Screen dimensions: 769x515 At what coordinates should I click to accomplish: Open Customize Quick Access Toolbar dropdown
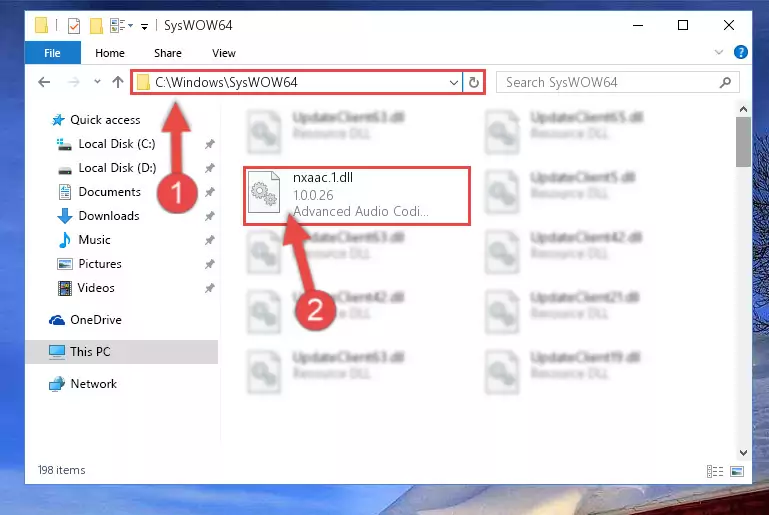tap(144, 26)
